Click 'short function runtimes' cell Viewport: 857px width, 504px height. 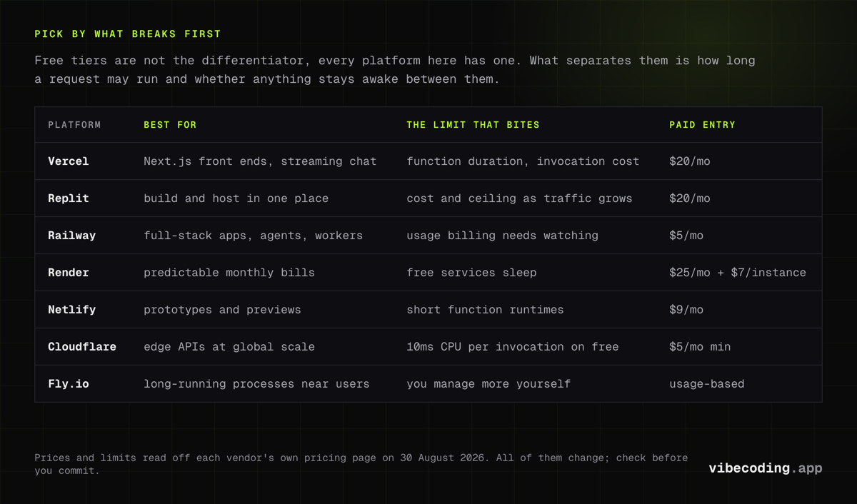[x=485, y=310]
